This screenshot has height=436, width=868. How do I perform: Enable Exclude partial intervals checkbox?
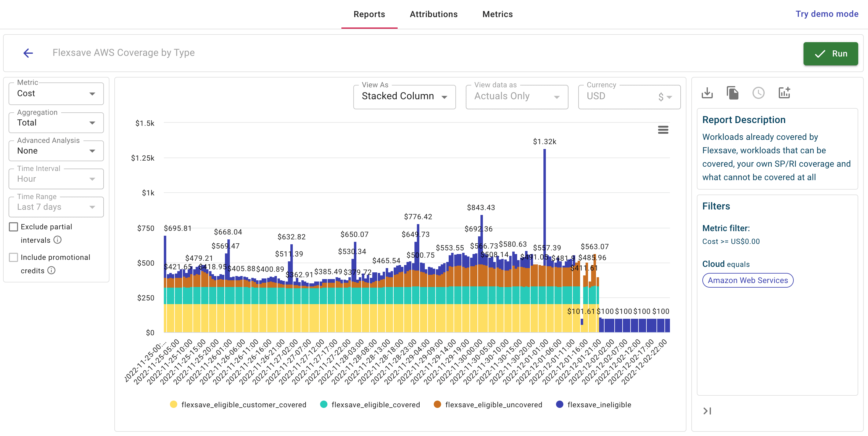tap(13, 227)
